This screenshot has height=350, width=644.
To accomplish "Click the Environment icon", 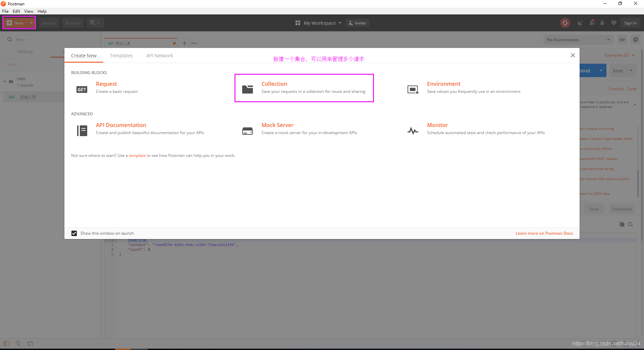I will tap(413, 89).
